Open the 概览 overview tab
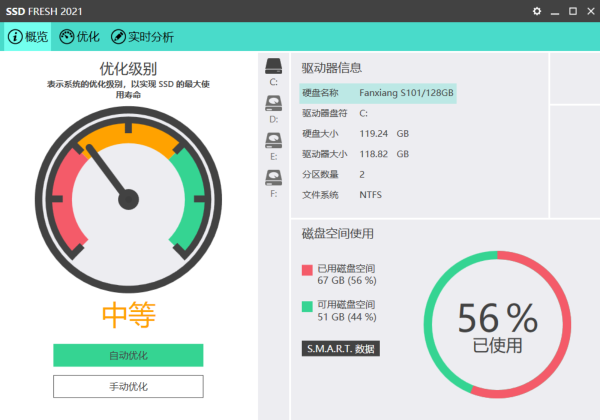 pos(28,37)
